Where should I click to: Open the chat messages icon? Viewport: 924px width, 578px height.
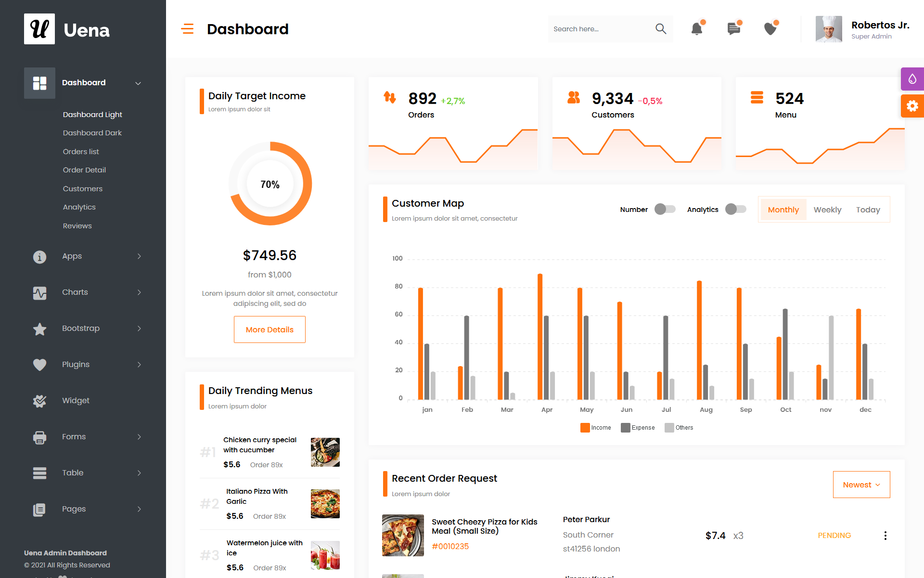pos(733,29)
